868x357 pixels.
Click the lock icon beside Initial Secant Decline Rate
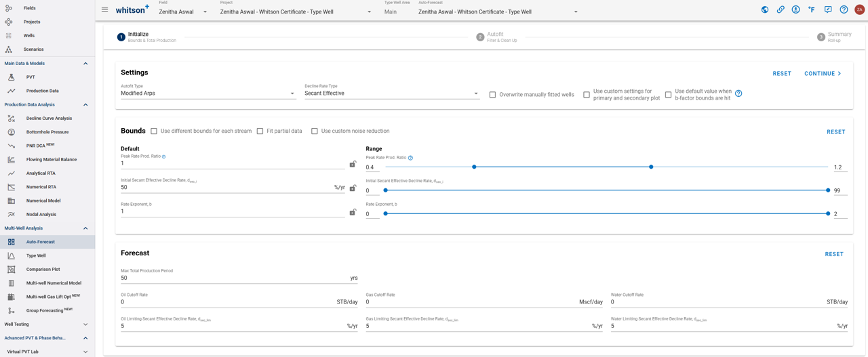(x=353, y=188)
